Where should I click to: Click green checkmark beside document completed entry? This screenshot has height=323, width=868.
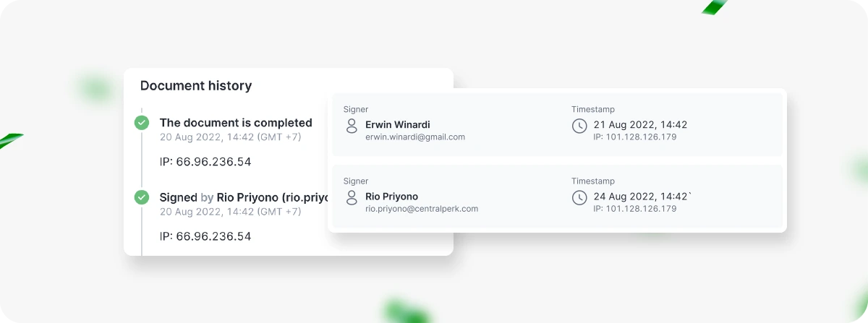[142, 123]
